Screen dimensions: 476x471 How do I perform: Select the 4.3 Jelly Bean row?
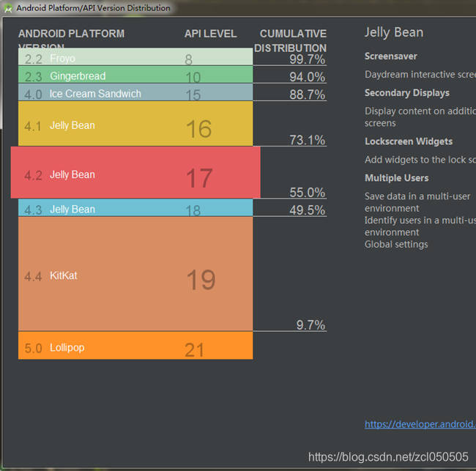click(x=135, y=208)
